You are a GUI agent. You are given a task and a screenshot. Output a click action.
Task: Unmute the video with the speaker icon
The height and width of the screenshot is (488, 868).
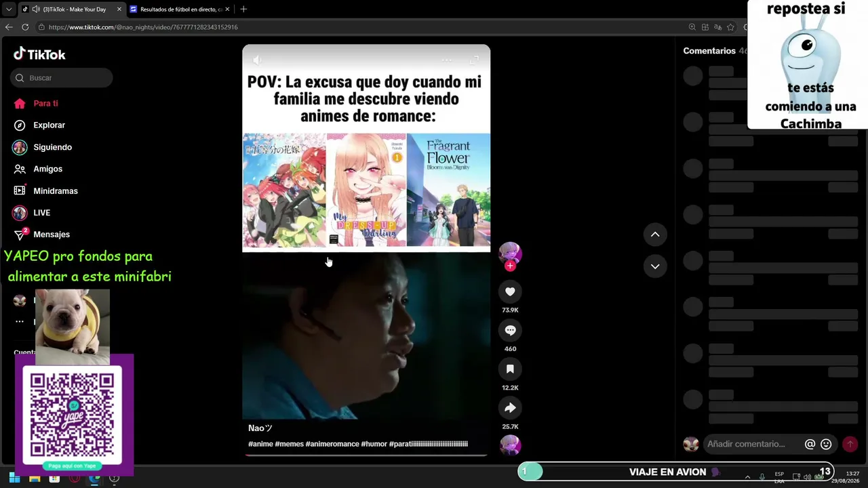click(x=257, y=60)
